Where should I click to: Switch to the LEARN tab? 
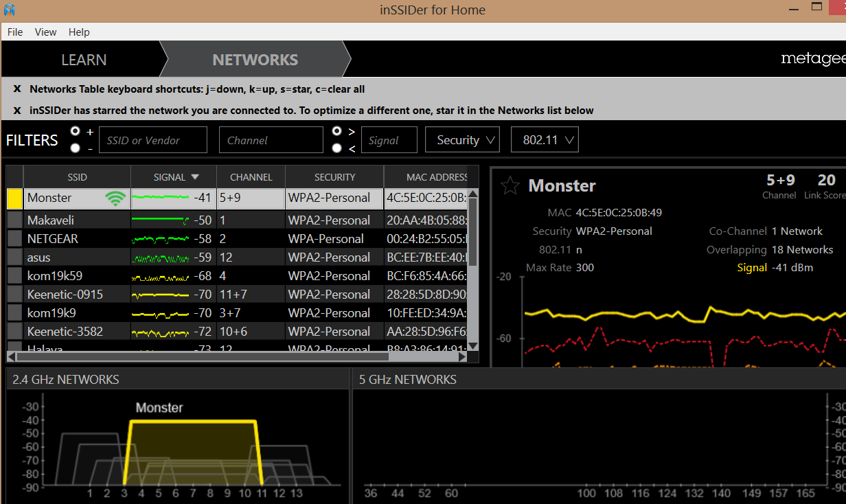tap(84, 60)
